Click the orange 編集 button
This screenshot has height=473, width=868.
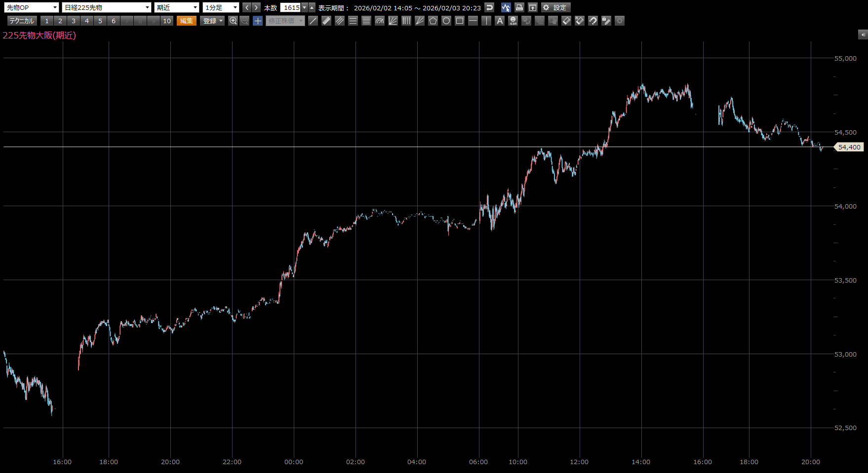point(187,21)
